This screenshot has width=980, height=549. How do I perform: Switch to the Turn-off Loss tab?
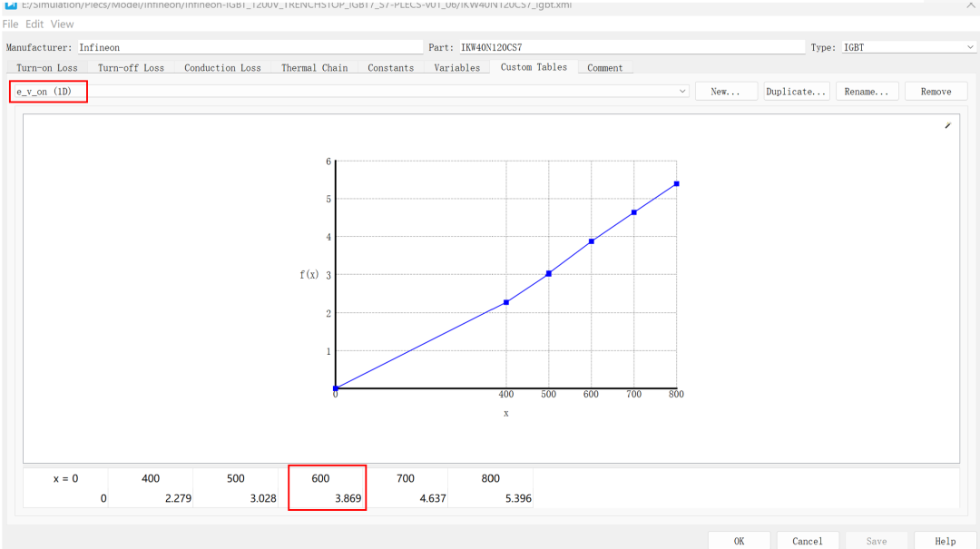pyautogui.click(x=131, y=67)
